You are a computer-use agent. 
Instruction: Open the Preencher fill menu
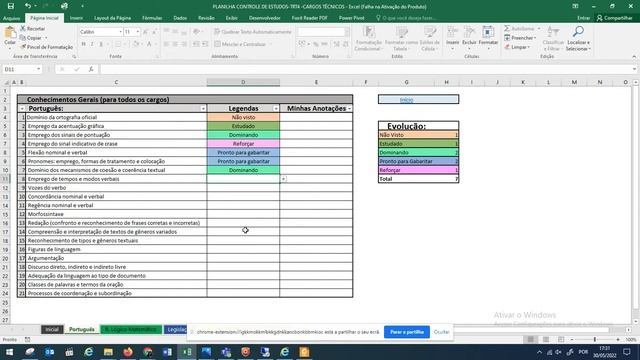point(520,38)
